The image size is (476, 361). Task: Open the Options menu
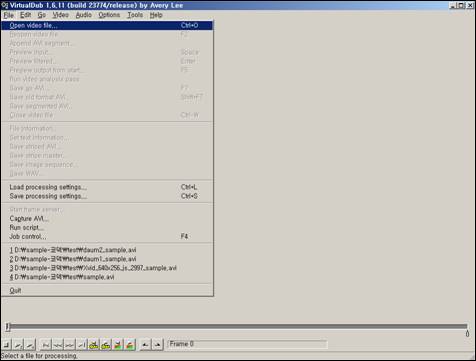pyautogui.click(x=109, y=15)
